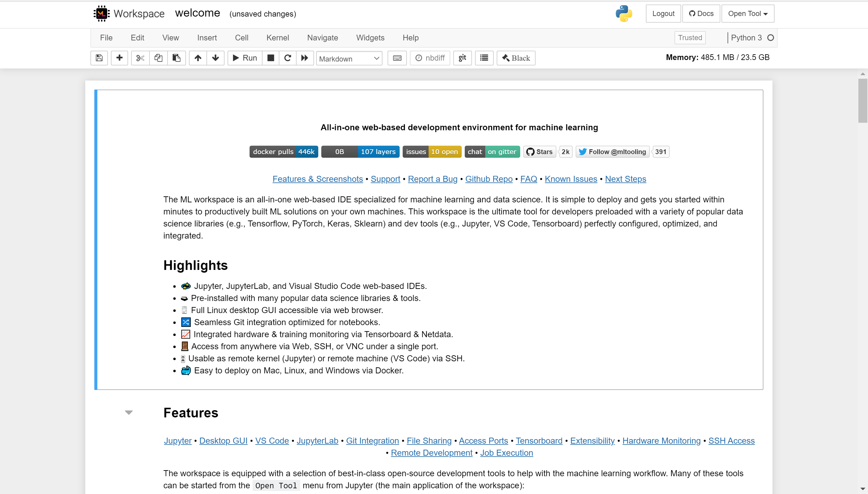The width and height of the screenshot is (868, 494).
Task: Rename notebook by clicking welcome title
Action: pyautogui.click(x=198, y=13)
